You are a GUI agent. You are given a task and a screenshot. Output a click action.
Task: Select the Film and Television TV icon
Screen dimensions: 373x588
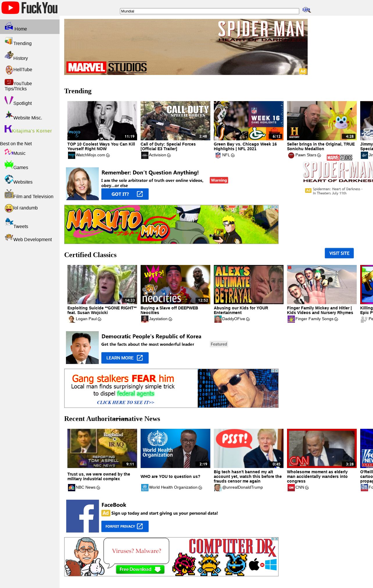(x=9, y=194)
